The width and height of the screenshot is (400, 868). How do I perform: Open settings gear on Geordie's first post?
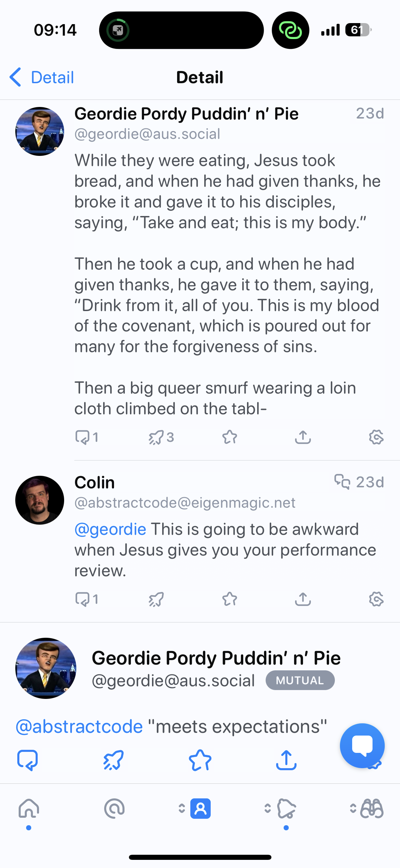coord(376,437)
